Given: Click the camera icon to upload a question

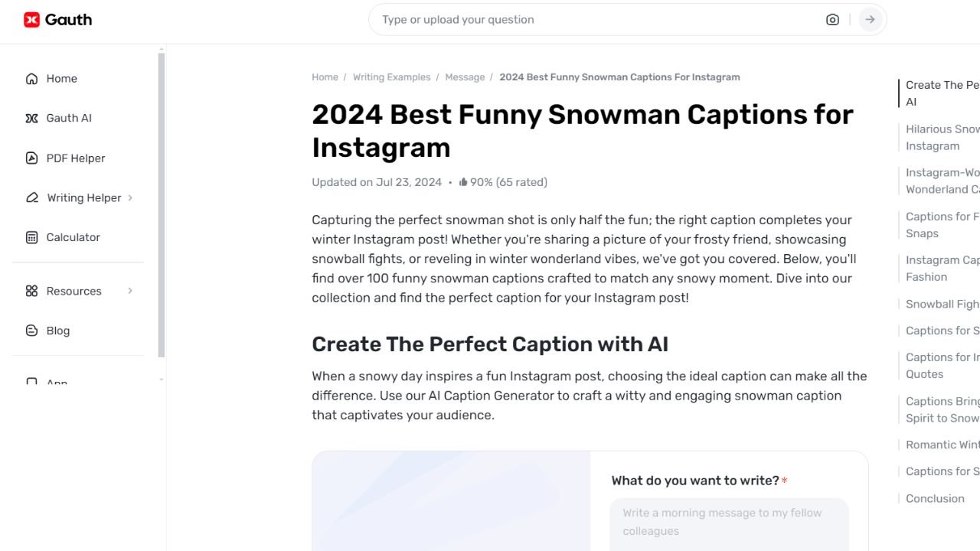Looking at the screenshot, I should pos(832,19).
